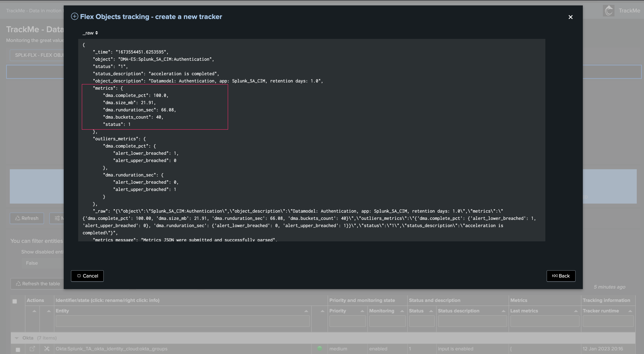Sort by the Status description column arrow

click(x=504, y=311)
